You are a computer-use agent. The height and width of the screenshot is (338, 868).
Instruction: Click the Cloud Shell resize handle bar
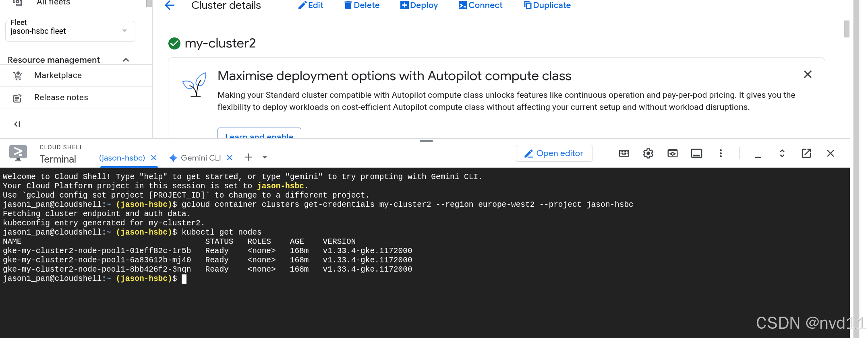point(426,141)
